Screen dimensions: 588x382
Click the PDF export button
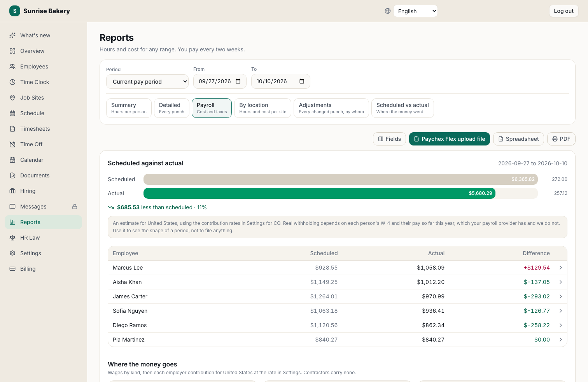(x=561, y=139)
